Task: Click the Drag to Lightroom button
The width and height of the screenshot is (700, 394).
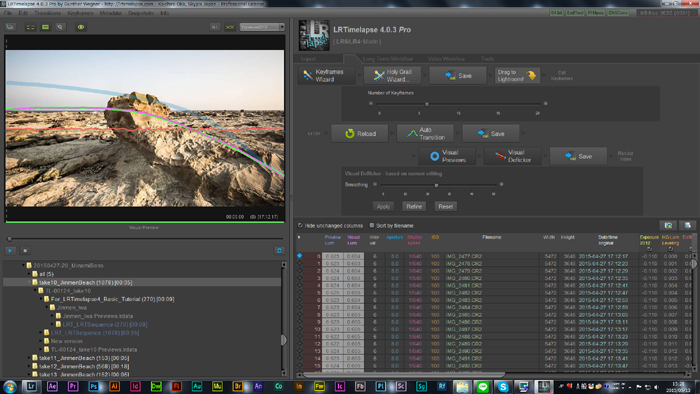Action: [x=517, y=75]
